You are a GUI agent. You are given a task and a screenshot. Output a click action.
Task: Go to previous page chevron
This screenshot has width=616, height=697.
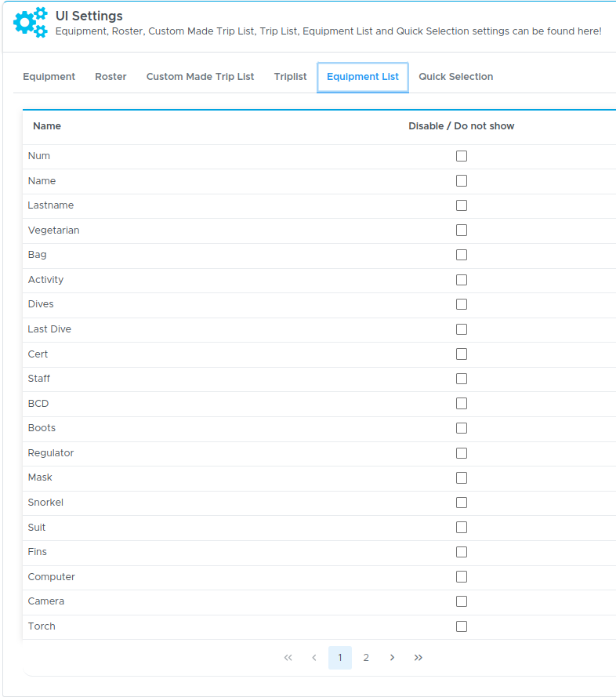coord(314,658)
